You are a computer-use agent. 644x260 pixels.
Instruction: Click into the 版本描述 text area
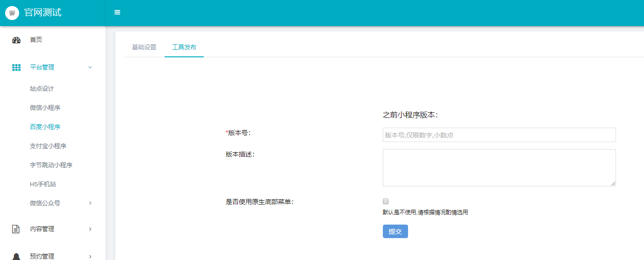point(499,168)
